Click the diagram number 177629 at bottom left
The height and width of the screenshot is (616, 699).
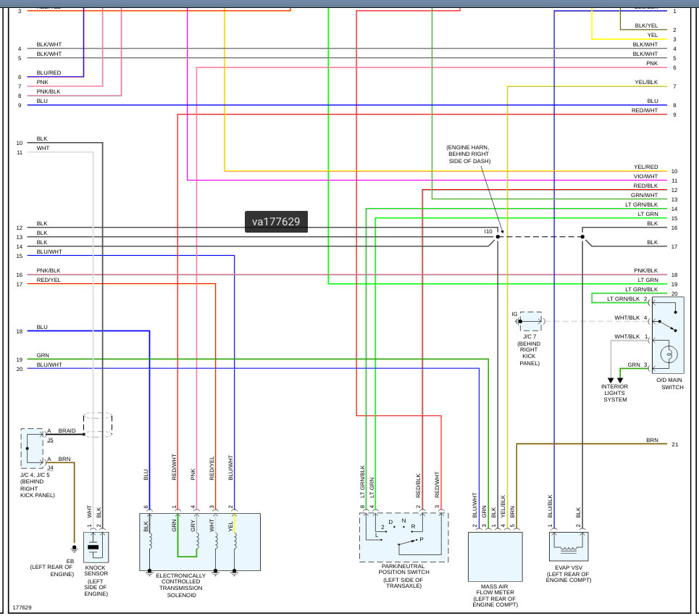(x=22, y=607)
